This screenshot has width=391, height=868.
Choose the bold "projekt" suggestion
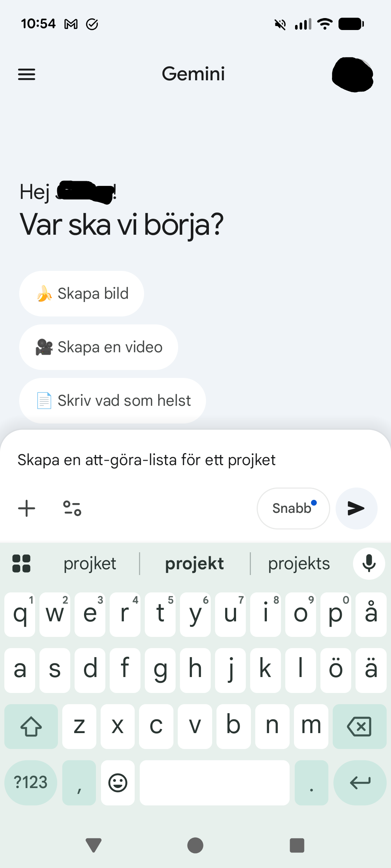pyautogui.click(x=194, y=563)
